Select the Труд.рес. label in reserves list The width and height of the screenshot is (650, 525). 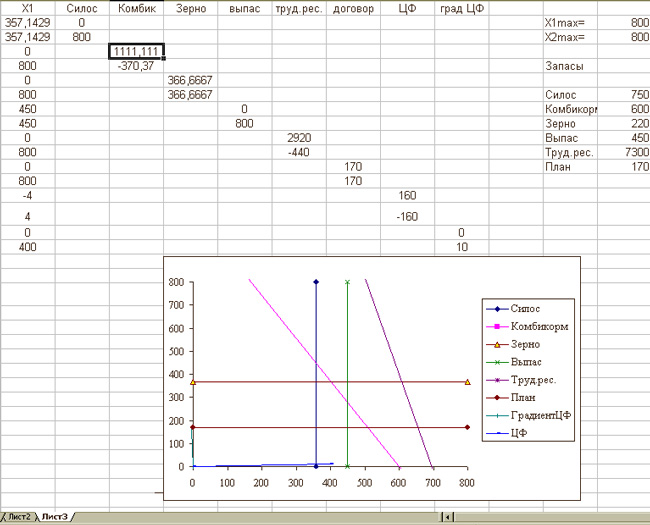point(570,152)
